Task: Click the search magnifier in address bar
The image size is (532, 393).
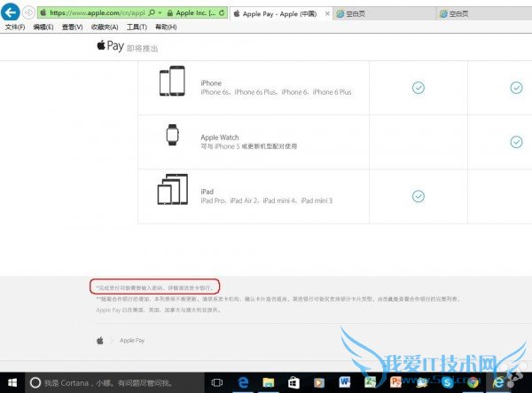Action: coord(152,13)
